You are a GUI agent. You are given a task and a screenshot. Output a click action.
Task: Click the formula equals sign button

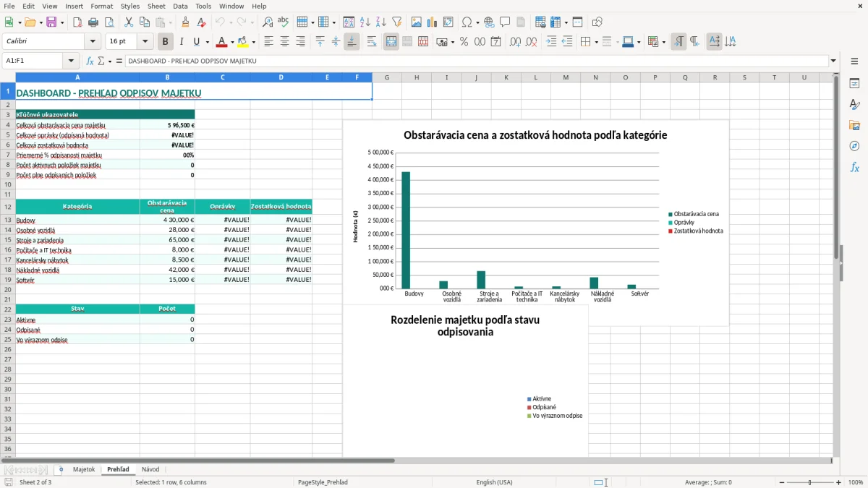[119, 61]
